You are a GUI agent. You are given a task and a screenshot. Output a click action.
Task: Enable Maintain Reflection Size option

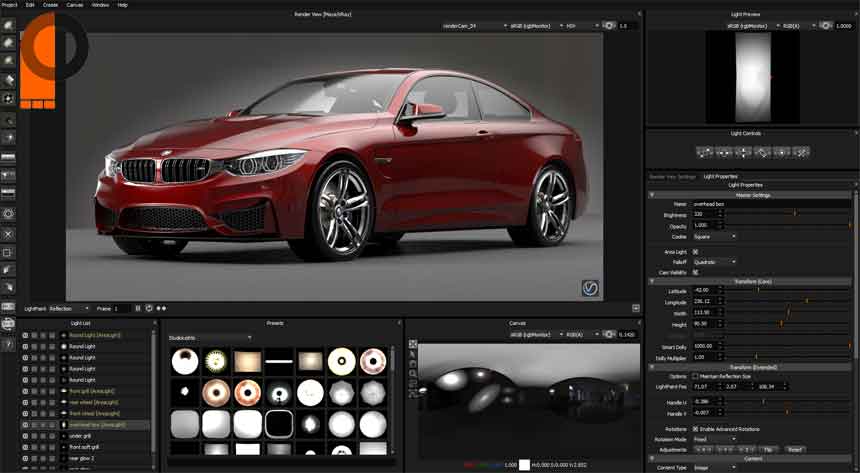pos(695,376)
